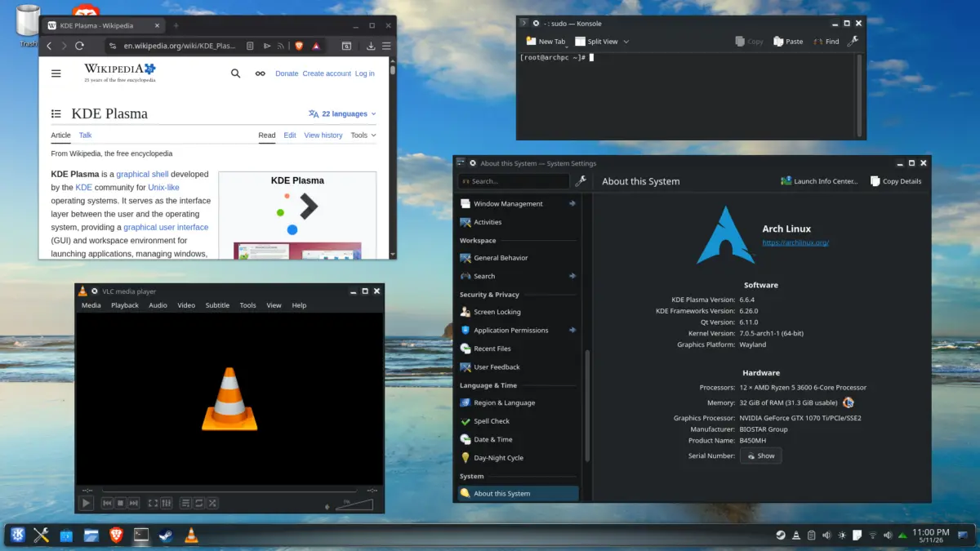Screen dimensions: 980x551
Task: Select Screen Locking in System Settings
Action: click(518, 312)
